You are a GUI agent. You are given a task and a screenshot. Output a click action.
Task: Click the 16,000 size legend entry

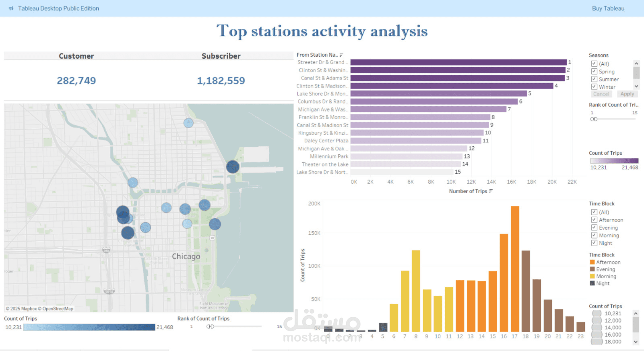pos(606,335)
